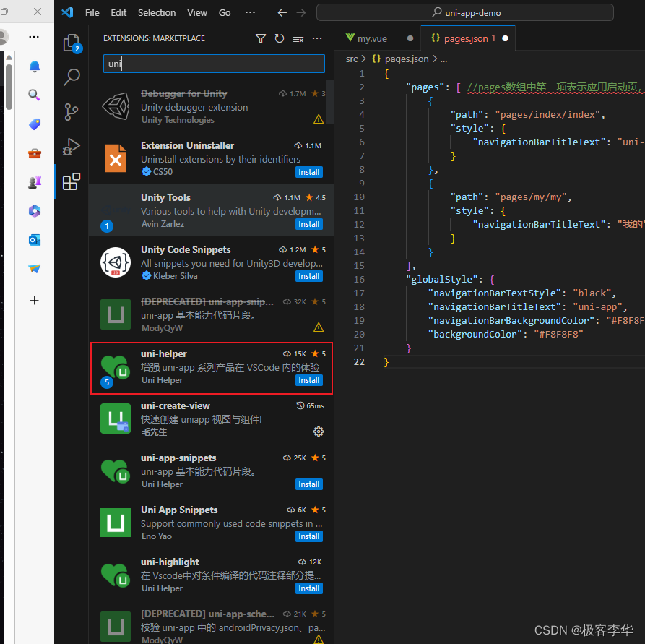The image size is (645, 644).
Task: Filter extensions with the funnel icon
Action: coord(261,38)
